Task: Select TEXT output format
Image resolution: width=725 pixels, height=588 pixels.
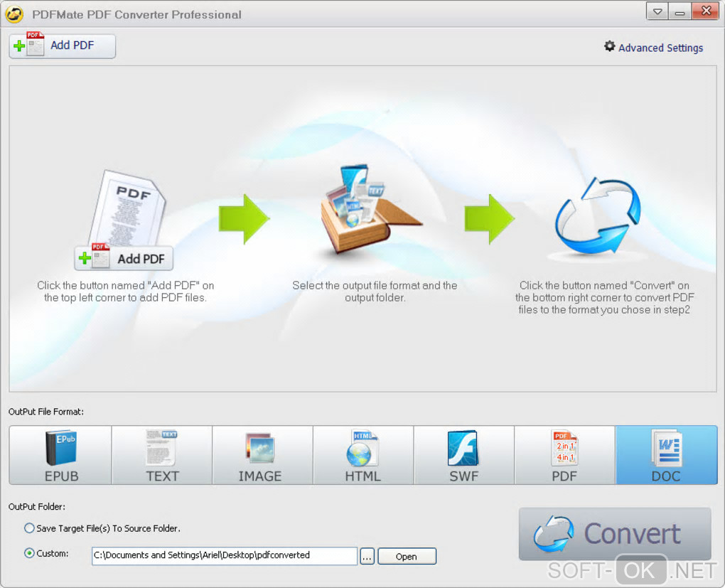Action: (x=162, y=455)
